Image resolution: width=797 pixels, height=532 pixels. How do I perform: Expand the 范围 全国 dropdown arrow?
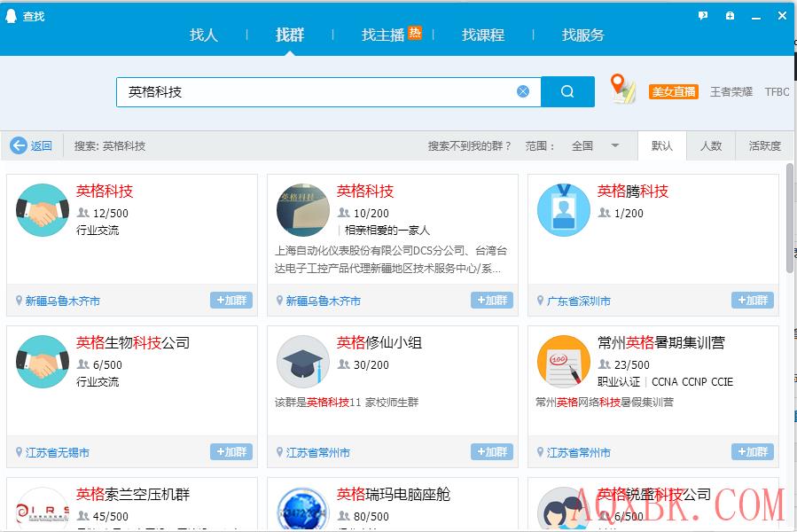(x=614, y=145)
